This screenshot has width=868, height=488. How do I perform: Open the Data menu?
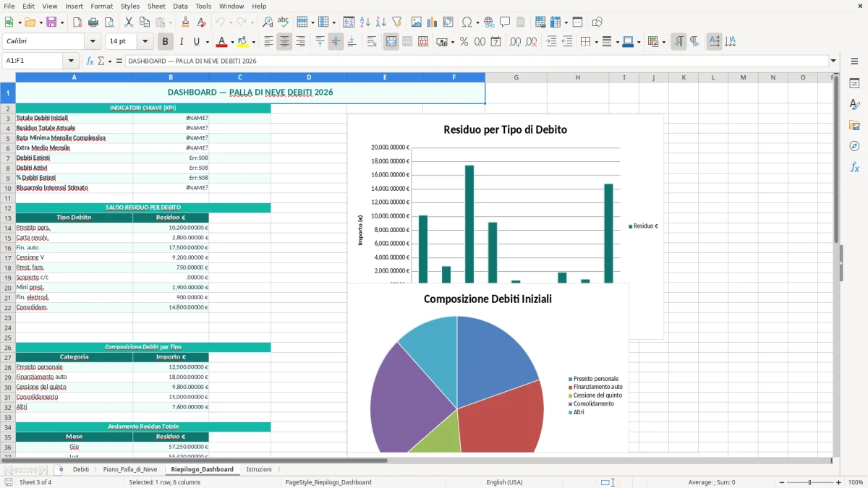tap(180, 6)
